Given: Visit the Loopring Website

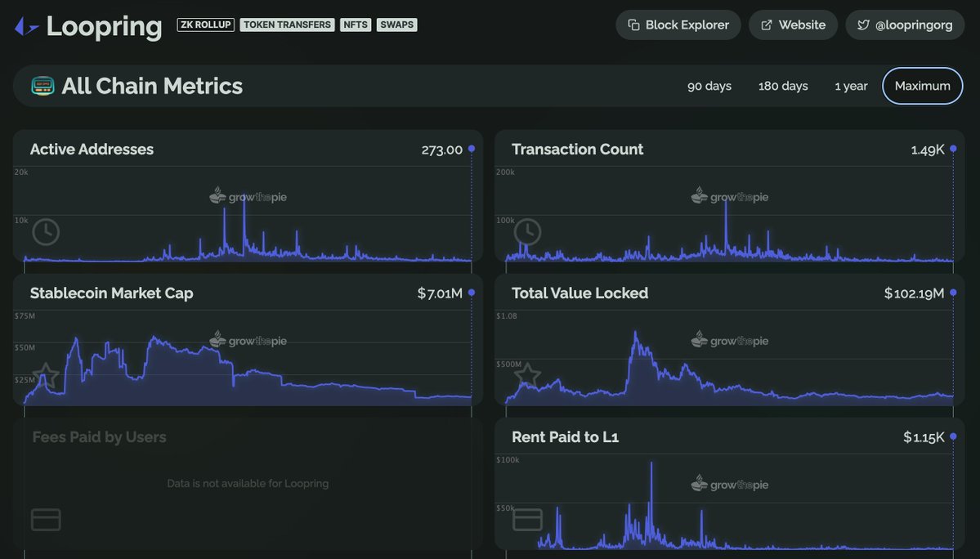Looking at the screenshot, I should (793, 25).
